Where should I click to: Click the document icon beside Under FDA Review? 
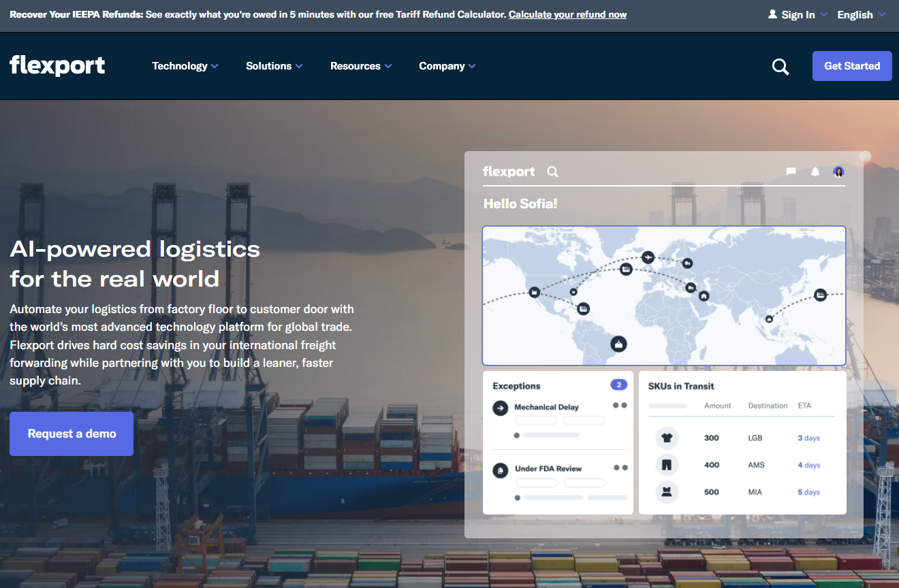pos(501,470)
